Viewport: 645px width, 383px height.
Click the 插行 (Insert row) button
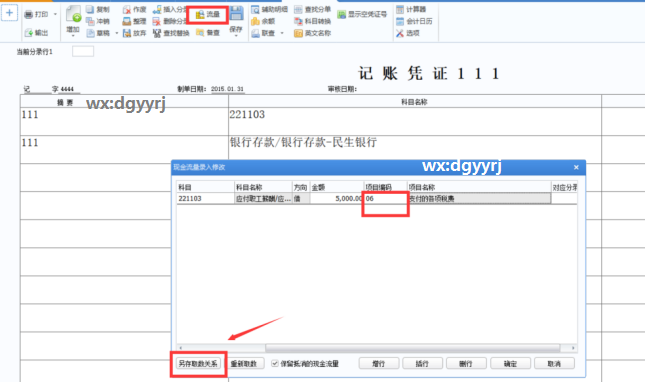(422, 364)
